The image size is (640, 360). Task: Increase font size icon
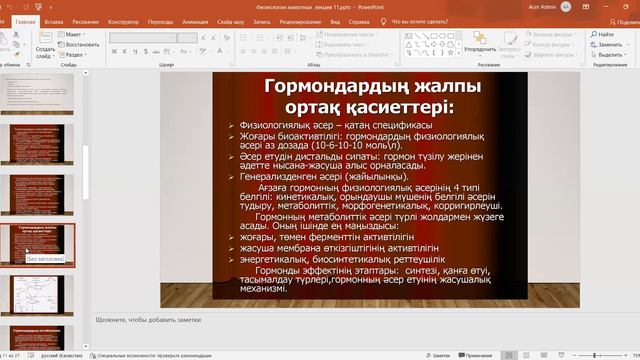pos(204,38)
